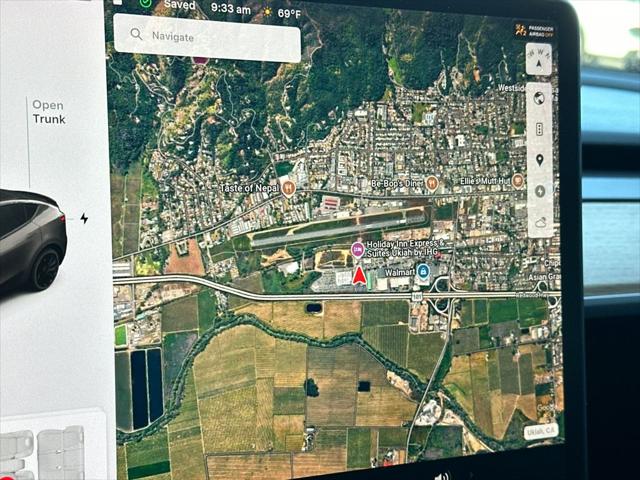This screenshot has width=640, height=480.
Task: Tap the compass map orientation button
Action: [538, 59]
